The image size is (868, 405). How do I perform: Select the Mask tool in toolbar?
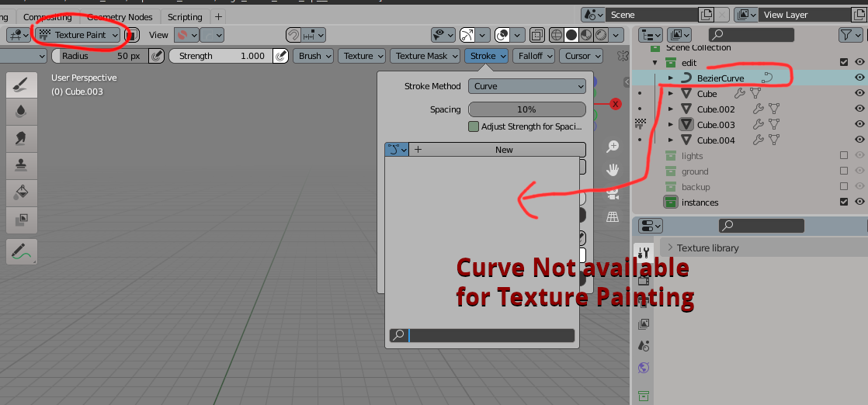22,219
